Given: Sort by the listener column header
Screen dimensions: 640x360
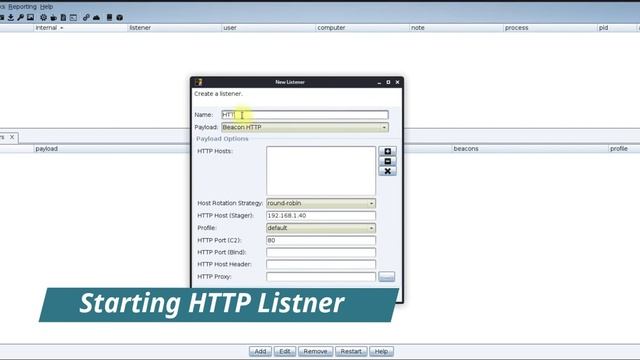Looking at the screenshot, I should pos(174,28).
